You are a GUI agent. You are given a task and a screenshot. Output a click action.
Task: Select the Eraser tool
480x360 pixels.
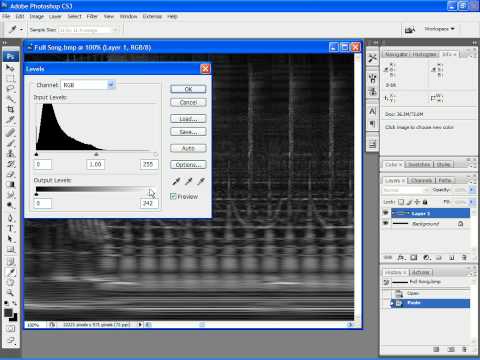pos(10,174)
